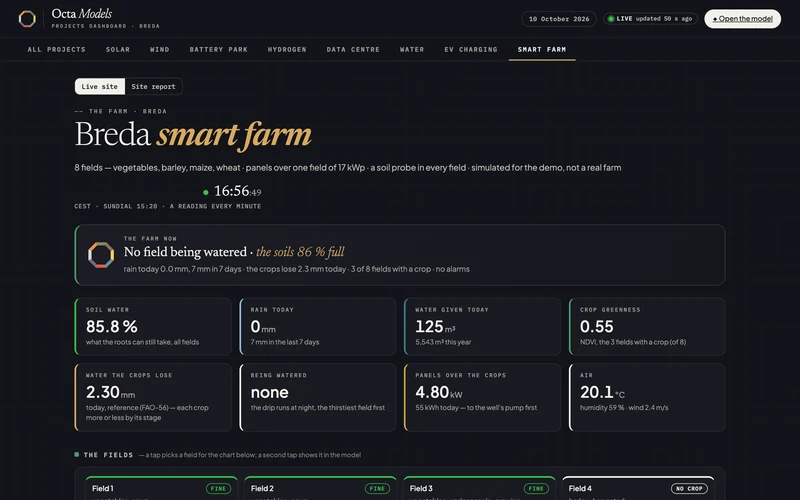The image size is (800, 500).
Task: Select the Field 4 card
Action: click(638, 488)
